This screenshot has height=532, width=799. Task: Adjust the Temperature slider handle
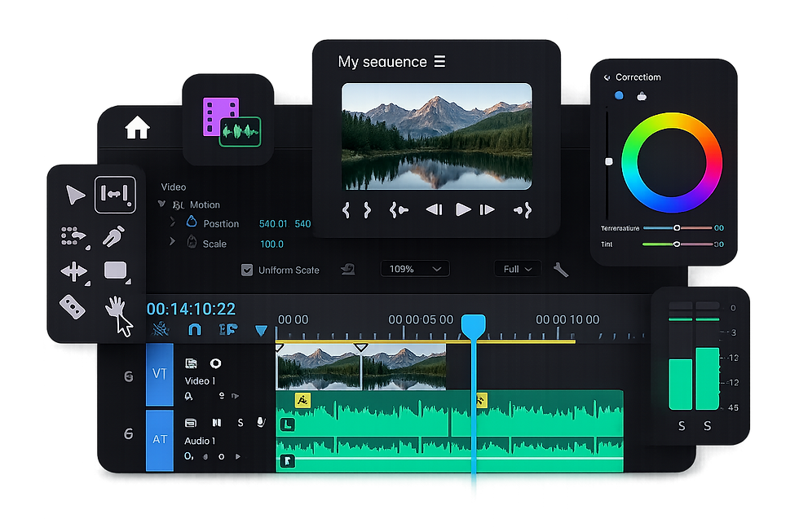[x=677, y=228]
